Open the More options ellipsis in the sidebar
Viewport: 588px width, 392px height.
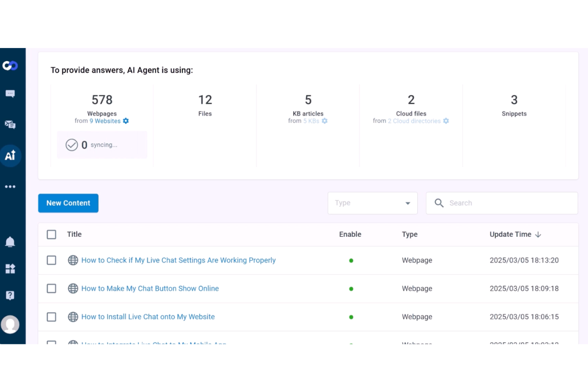10,186
